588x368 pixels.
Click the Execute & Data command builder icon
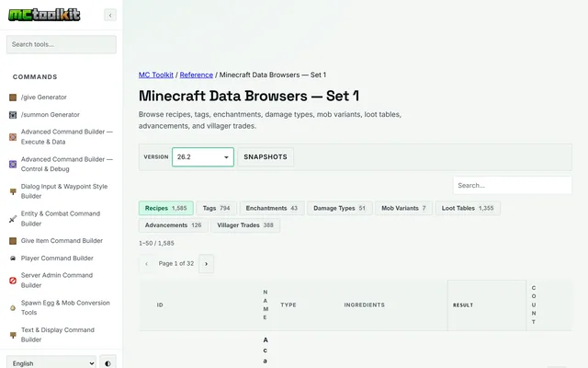13,137
